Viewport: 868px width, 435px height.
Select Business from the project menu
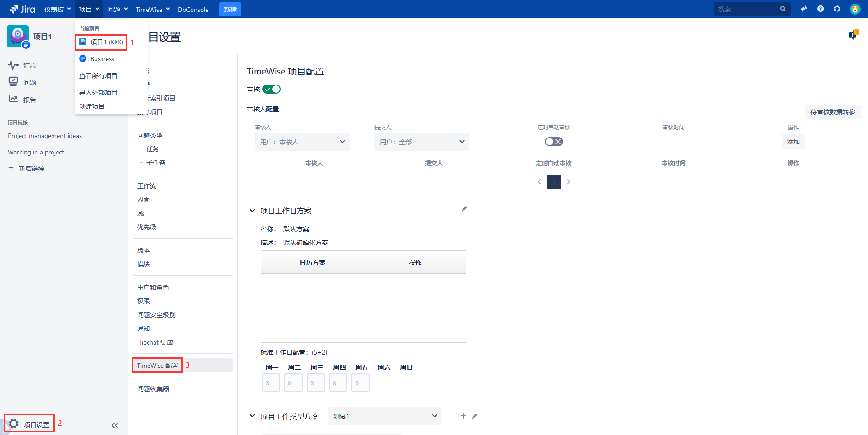(x=102, y=59)
